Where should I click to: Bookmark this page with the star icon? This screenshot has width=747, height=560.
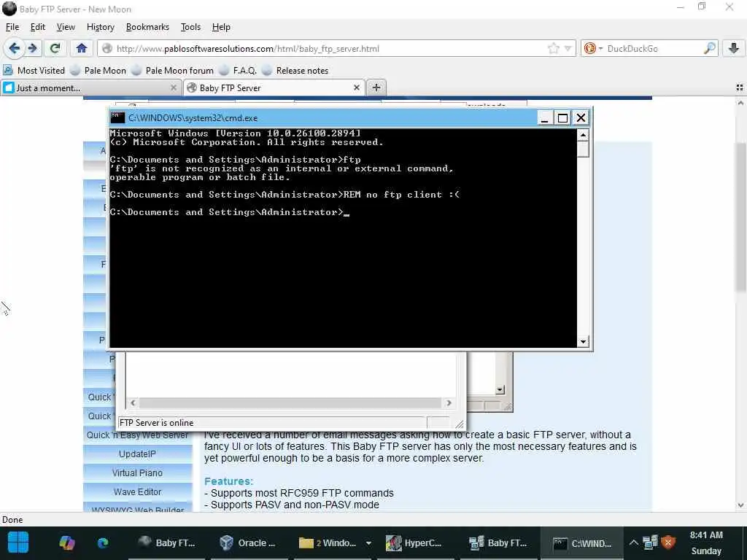pos(553,48)
